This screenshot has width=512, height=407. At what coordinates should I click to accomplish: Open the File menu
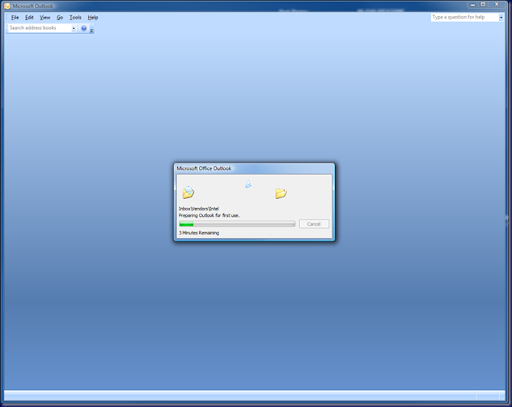pos(15,17)
